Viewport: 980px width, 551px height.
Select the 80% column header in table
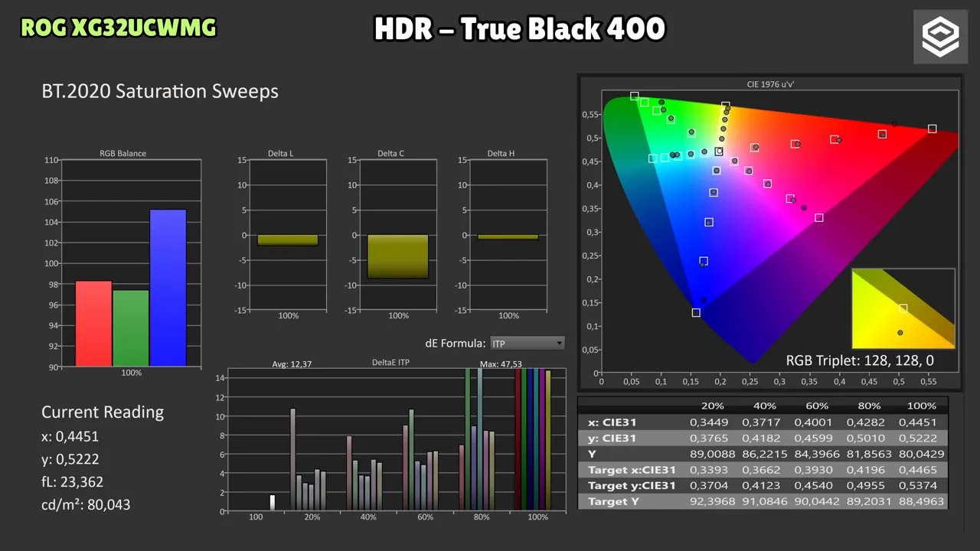(868, 406)
